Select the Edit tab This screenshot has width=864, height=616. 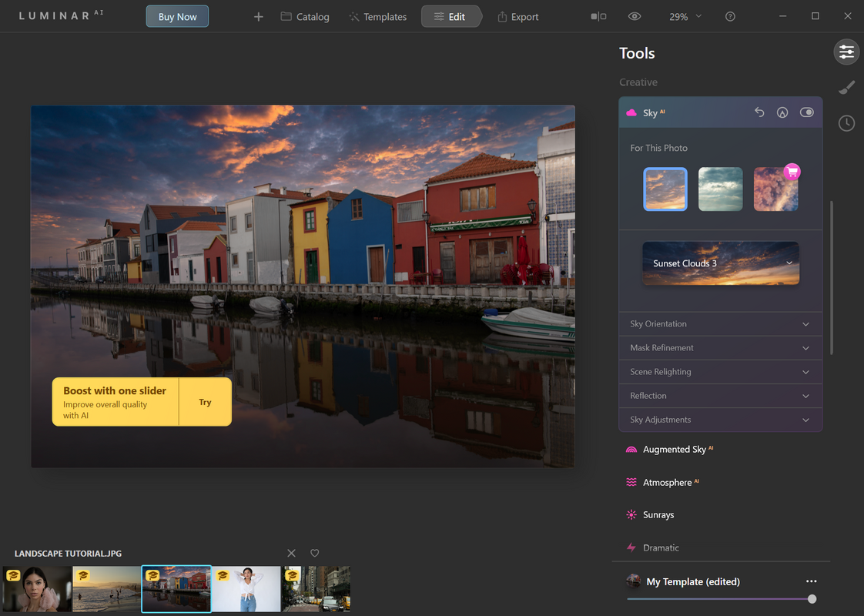(450, 17)
